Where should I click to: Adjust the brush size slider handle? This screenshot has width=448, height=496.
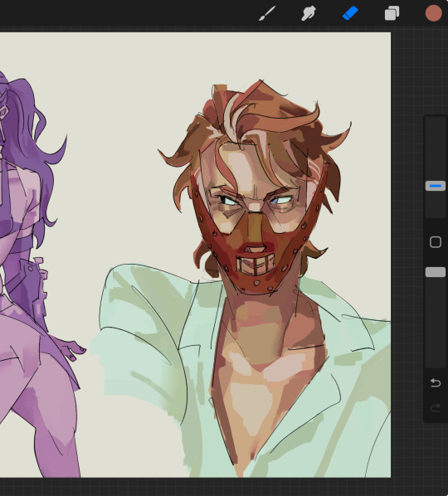point(436,186)
